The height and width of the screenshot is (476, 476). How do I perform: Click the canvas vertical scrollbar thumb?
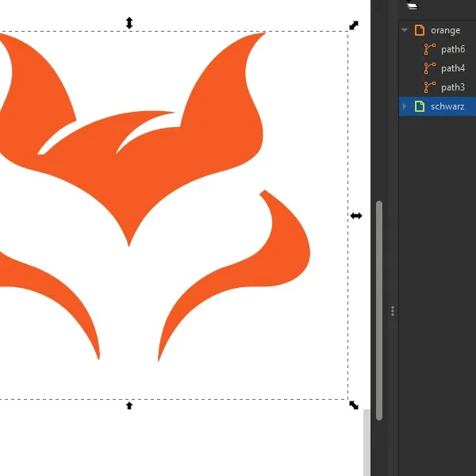point(379,310)
